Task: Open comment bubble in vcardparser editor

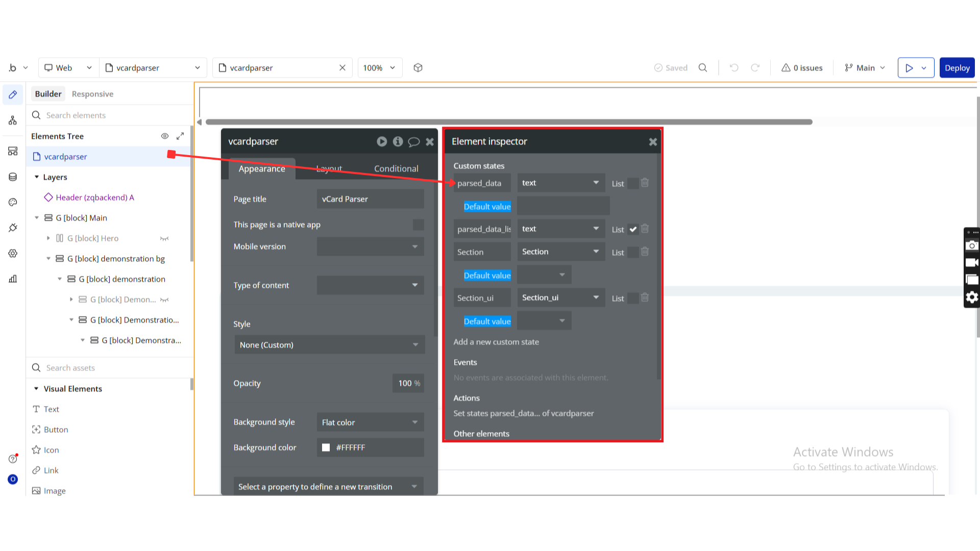Action: click(x=414, y=142)
